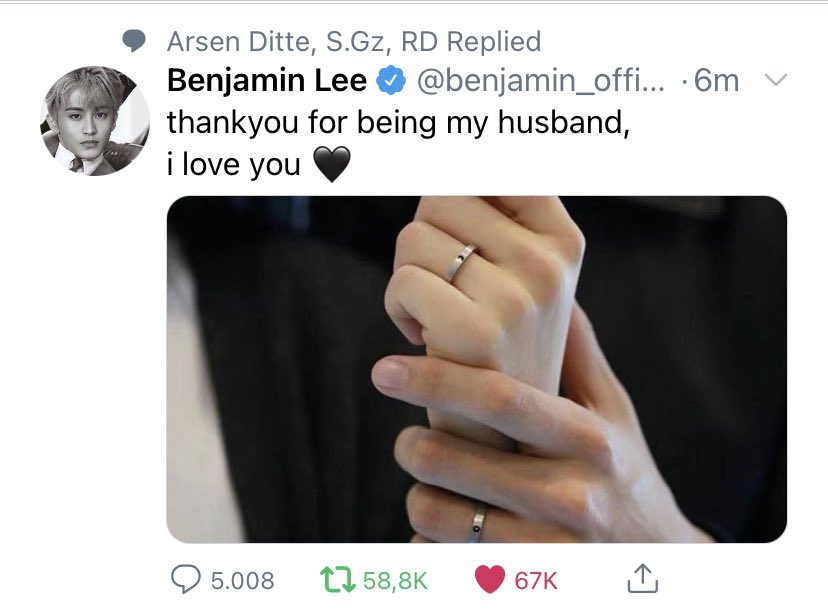Click the black heart emoji in the tweet

point(332,164)
